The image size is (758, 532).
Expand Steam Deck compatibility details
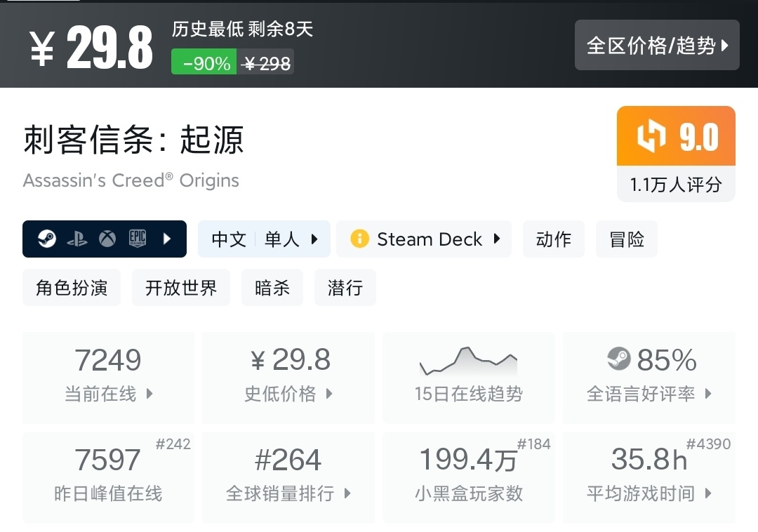point(424,239)
